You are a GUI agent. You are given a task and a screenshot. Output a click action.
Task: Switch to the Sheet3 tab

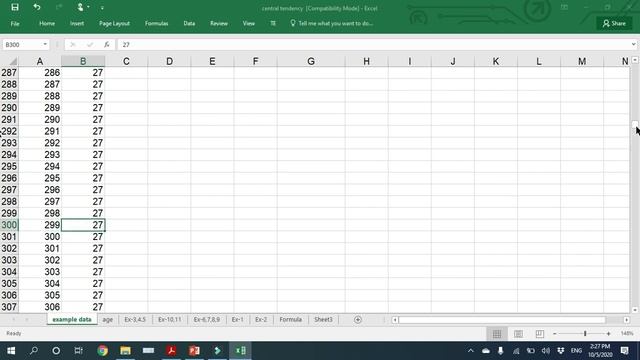[x=323, y=320]
